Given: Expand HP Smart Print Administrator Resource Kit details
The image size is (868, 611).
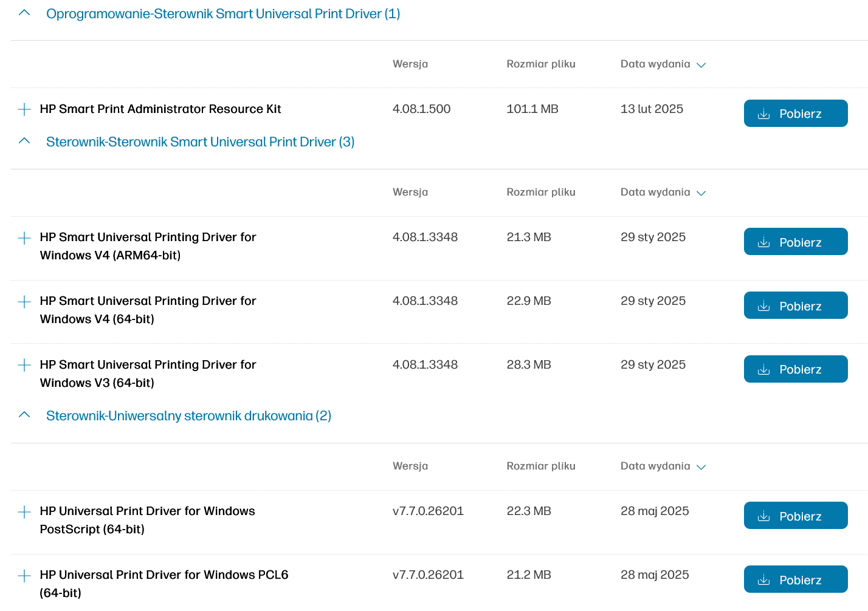Looking at the screenshot, I should tap(24, 109).
